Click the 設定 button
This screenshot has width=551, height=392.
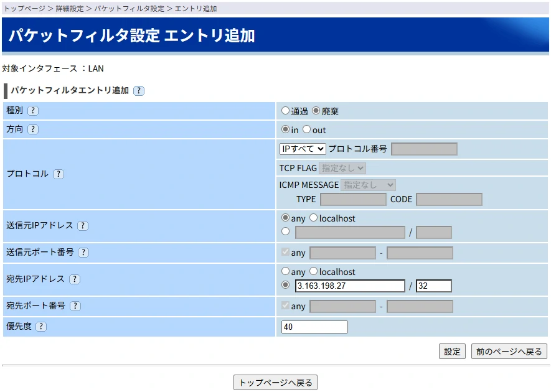pyautogui.click(x=452, y=351)
